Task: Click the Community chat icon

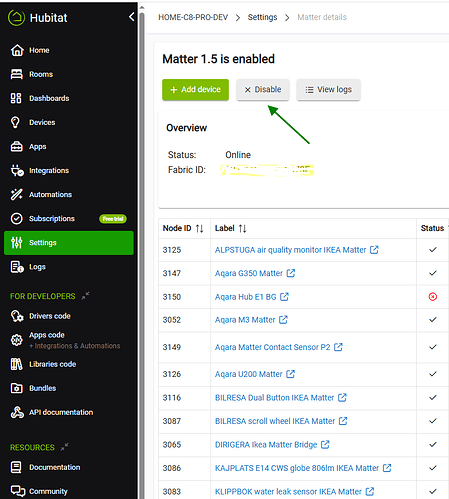Action: point(17,491)
